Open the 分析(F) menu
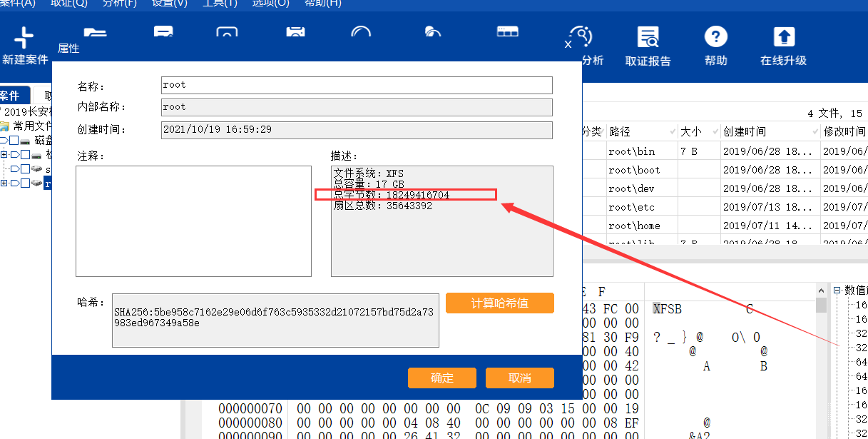This screenshot has width=868, height=439. [x=119, y=4]
